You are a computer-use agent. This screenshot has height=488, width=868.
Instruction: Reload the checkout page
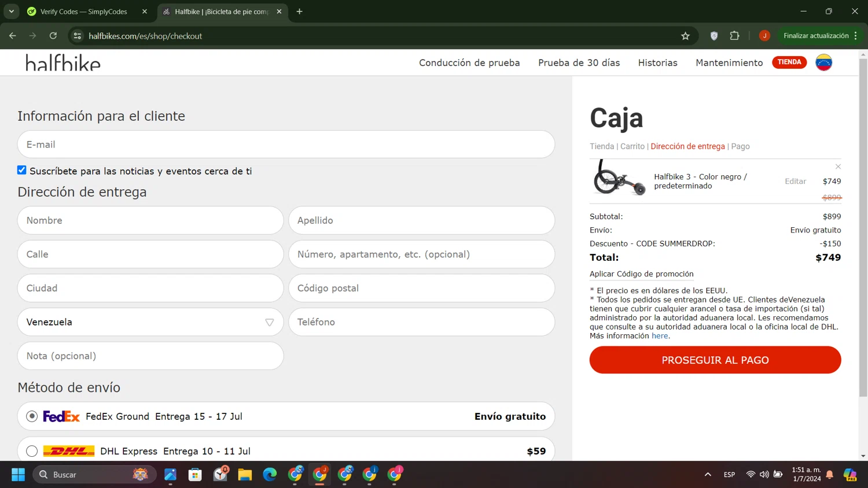pos(53,36)
